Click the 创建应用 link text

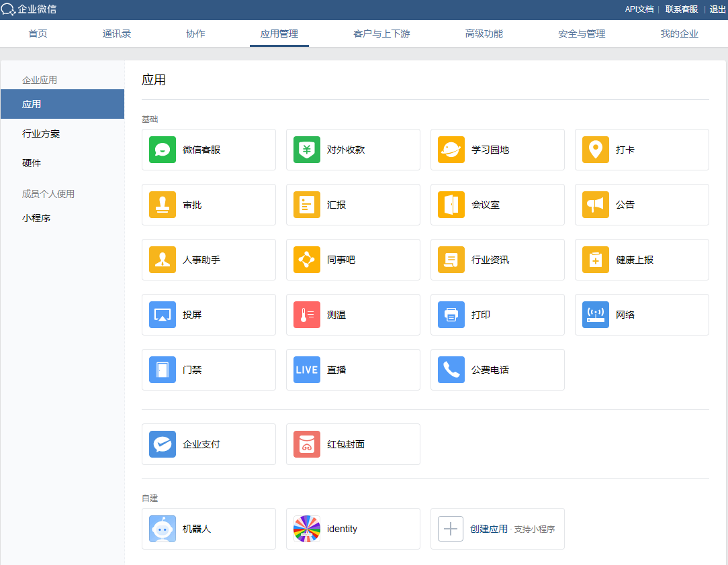pyautogui.click(x=488, y=529)
